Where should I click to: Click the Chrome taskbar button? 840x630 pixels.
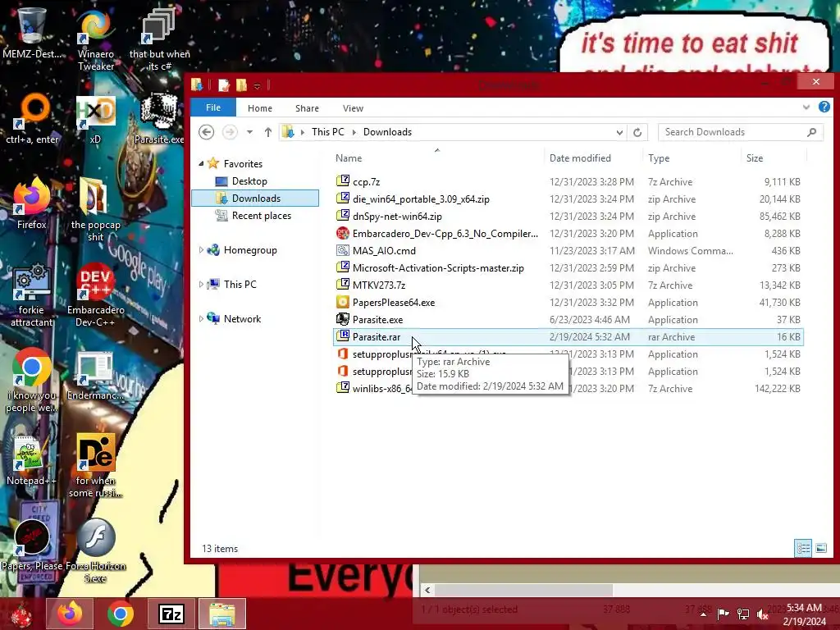coord(120,614)
